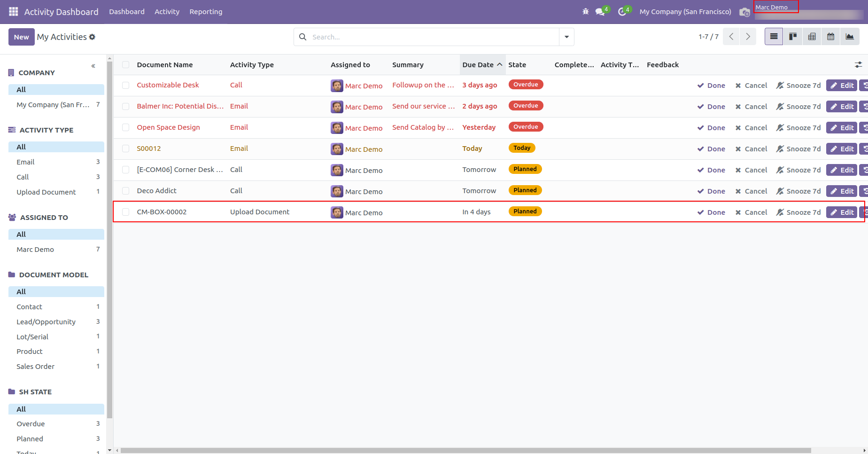Open company switcher My Company (San Francisco)
Viewport: 868px width, 454px height.
[x=685, y=12]
